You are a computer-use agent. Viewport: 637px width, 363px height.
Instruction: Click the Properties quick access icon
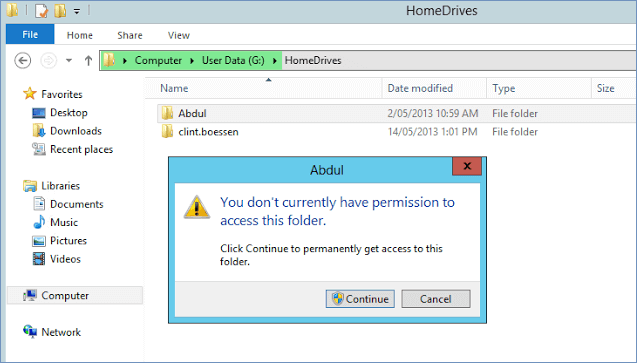point(41,11)
